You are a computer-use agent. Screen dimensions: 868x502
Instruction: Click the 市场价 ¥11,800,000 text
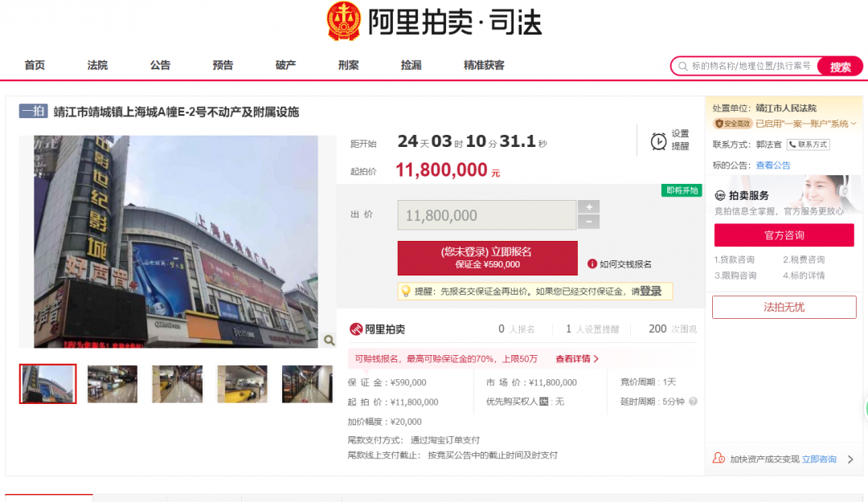pos(531,382)
